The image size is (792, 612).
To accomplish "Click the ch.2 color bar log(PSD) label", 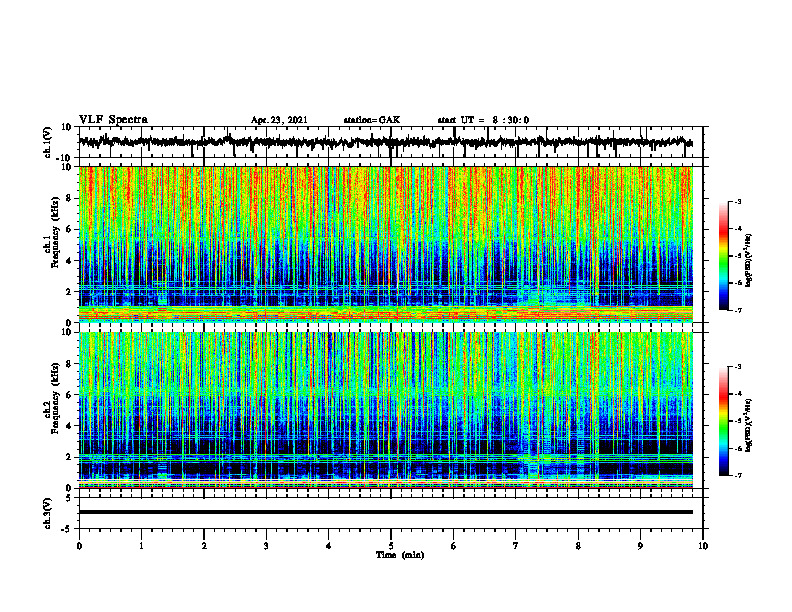I will click(x=748, y=424).
